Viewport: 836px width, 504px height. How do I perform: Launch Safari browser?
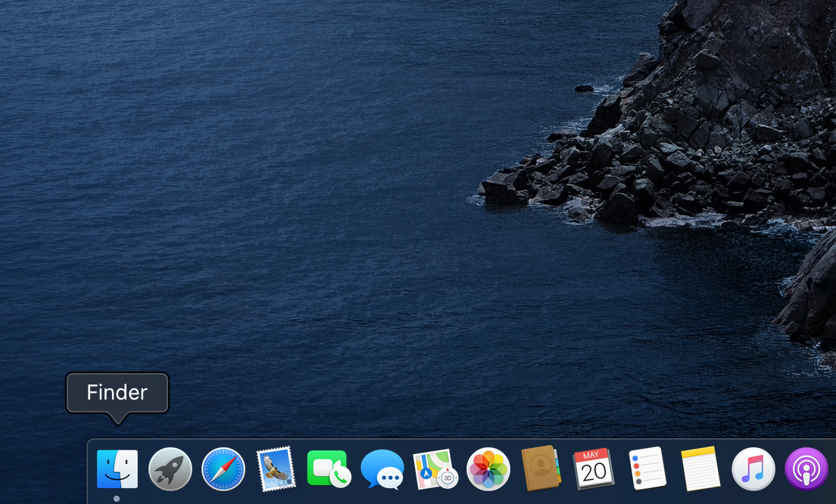point(223,469)
